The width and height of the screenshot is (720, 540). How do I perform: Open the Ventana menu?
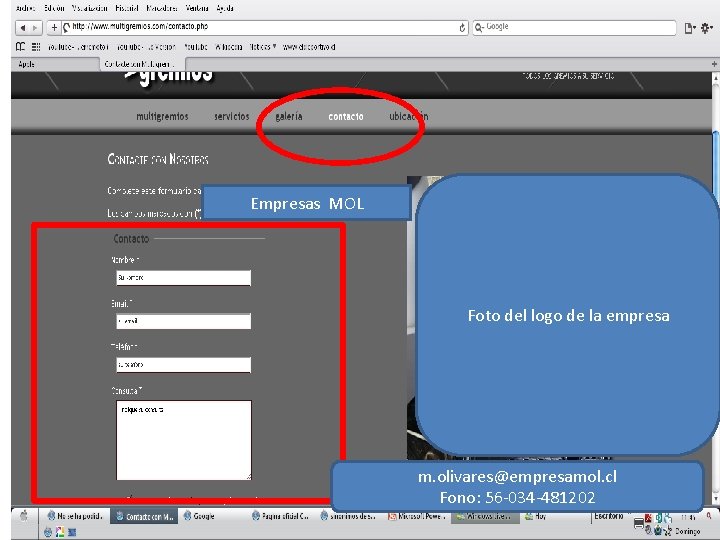197,8
